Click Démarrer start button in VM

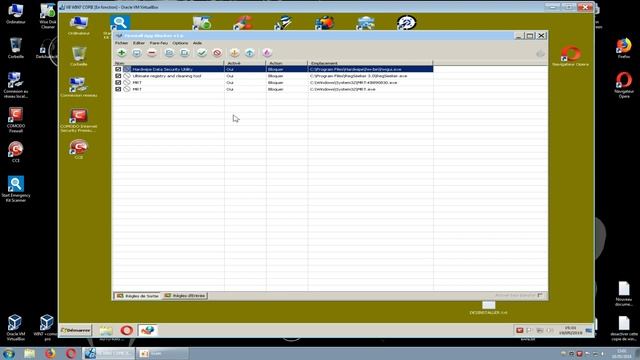click(76, 330)
